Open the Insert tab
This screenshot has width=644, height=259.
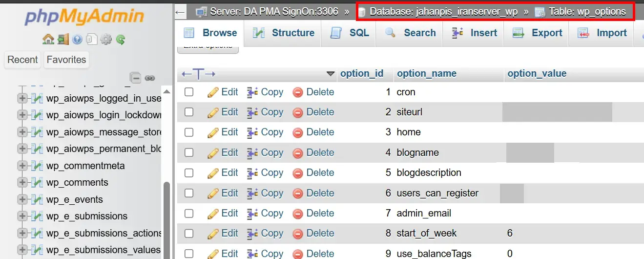click(x=474, y=33)
